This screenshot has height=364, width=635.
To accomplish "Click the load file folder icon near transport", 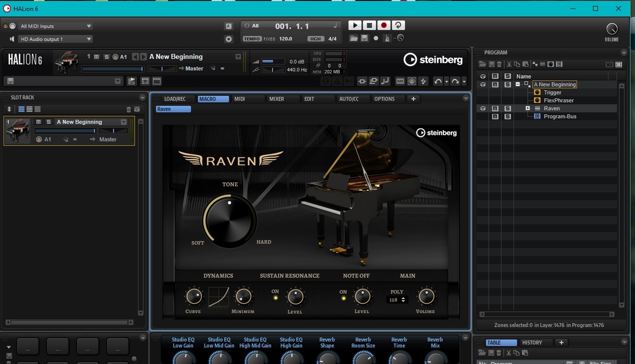I will click(354, 38).
